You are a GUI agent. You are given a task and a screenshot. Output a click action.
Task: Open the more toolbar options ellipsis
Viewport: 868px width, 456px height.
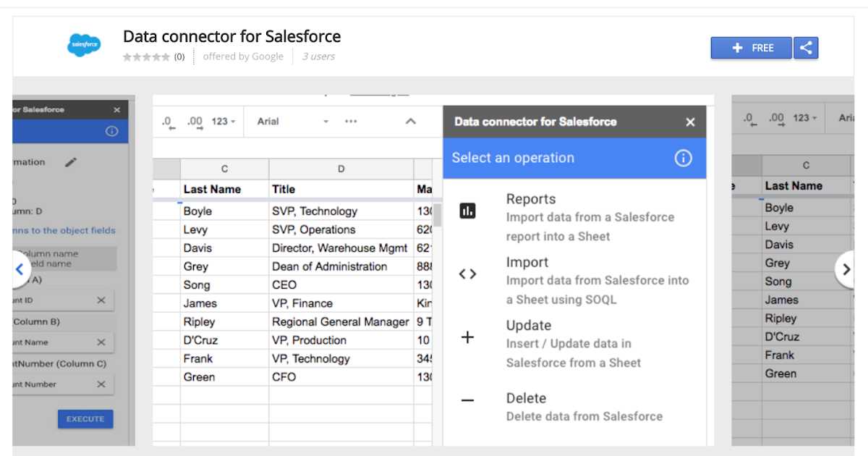(x=351, y=122)
